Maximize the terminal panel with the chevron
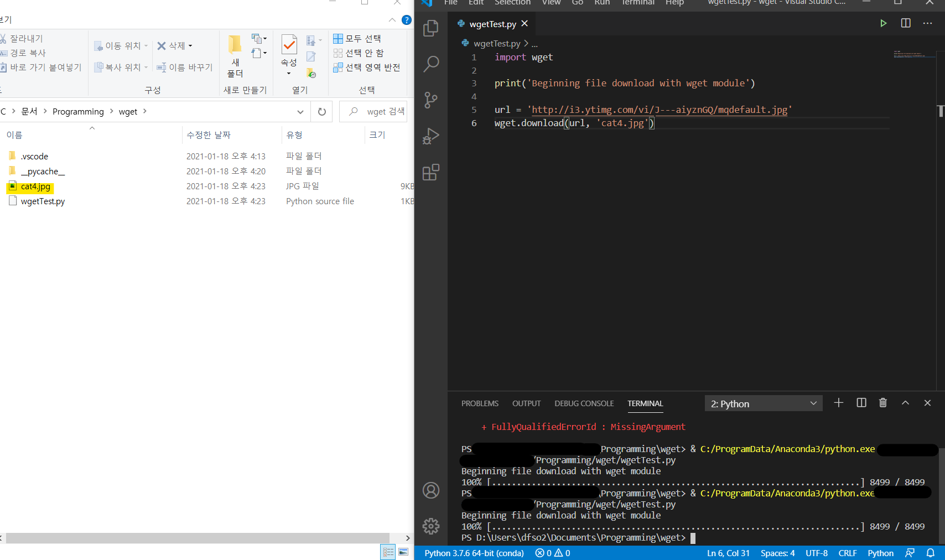The width and height of the screenshot is (945, 560). click(905, 403)
